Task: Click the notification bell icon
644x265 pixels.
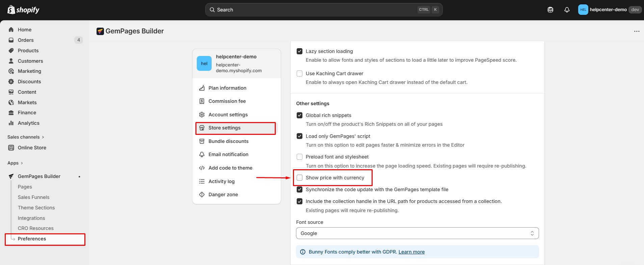Action: click(567, 10)
